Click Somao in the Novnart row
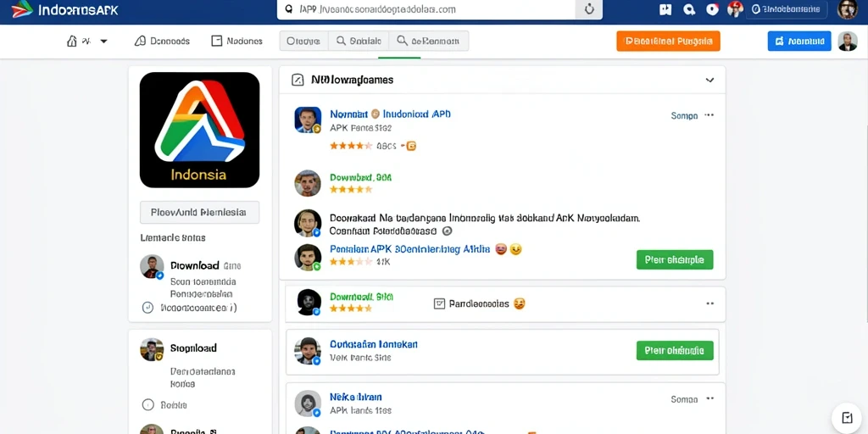868x434 pixels. (x=684, y=115)
